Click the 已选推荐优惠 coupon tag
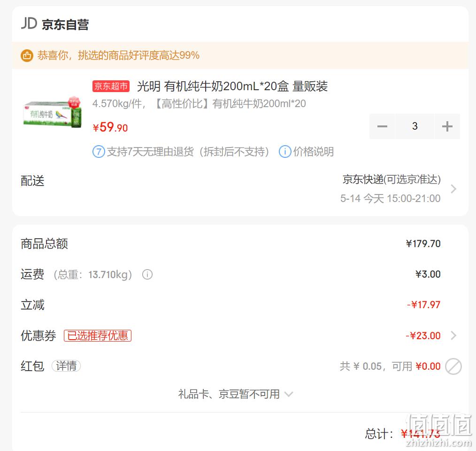This screenshot has width=476, height=451. point(98,335)
